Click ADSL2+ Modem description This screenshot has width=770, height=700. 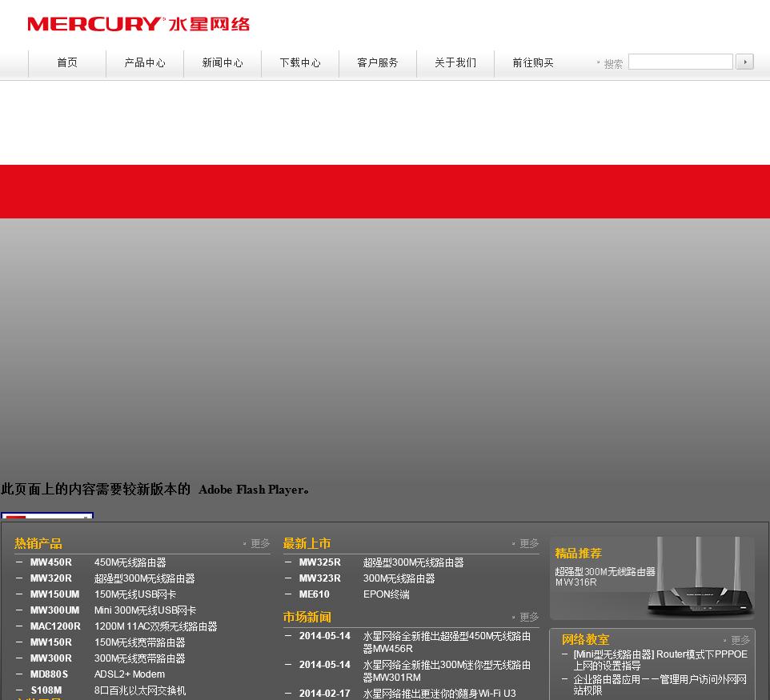[130, 674]
